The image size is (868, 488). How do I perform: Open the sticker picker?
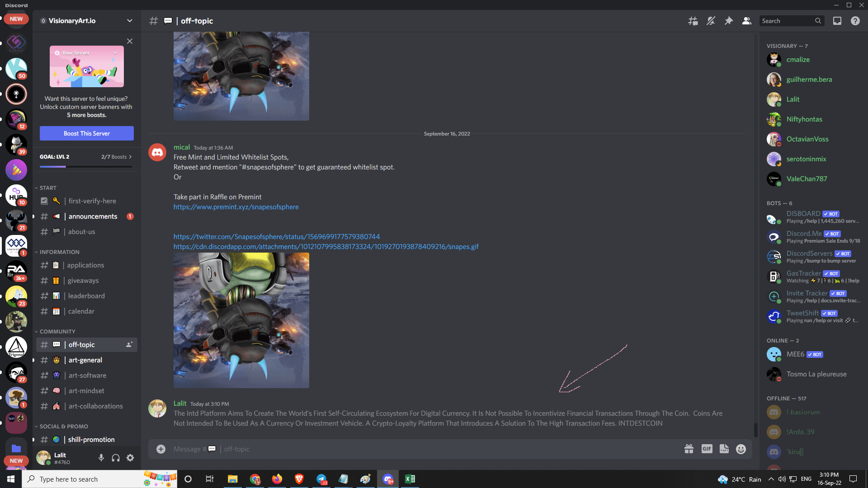tap(724, 449)
